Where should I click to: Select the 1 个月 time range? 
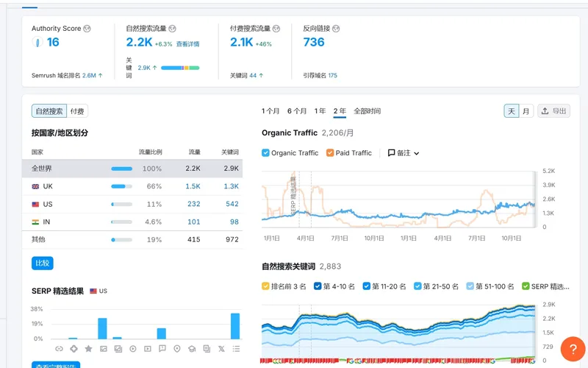270,111
